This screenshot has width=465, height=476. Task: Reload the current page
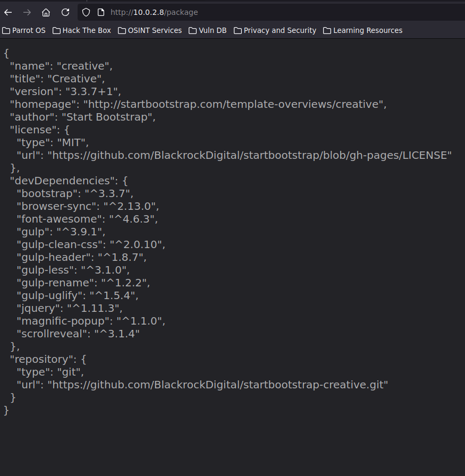65,12
